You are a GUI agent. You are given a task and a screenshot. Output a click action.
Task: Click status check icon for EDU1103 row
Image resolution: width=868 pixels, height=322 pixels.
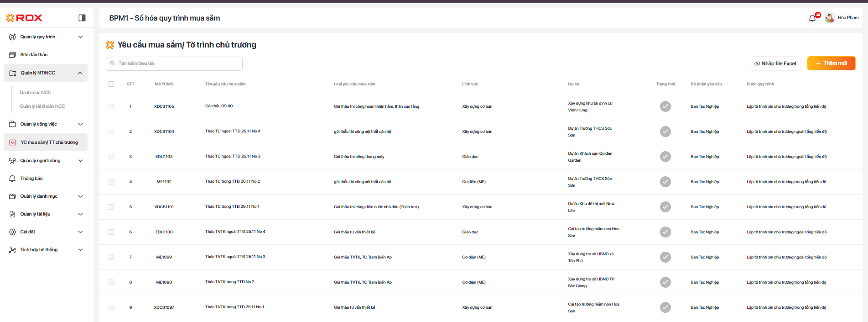point(665,157)
